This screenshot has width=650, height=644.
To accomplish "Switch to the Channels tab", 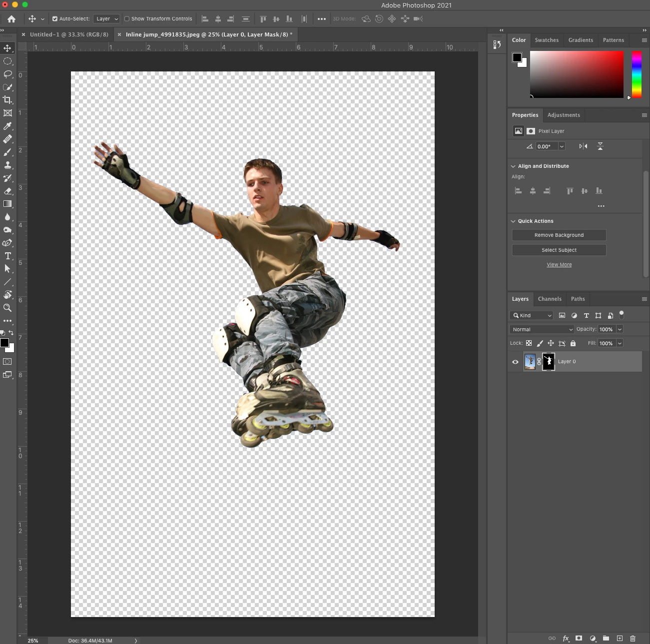I will click(550, 299).
